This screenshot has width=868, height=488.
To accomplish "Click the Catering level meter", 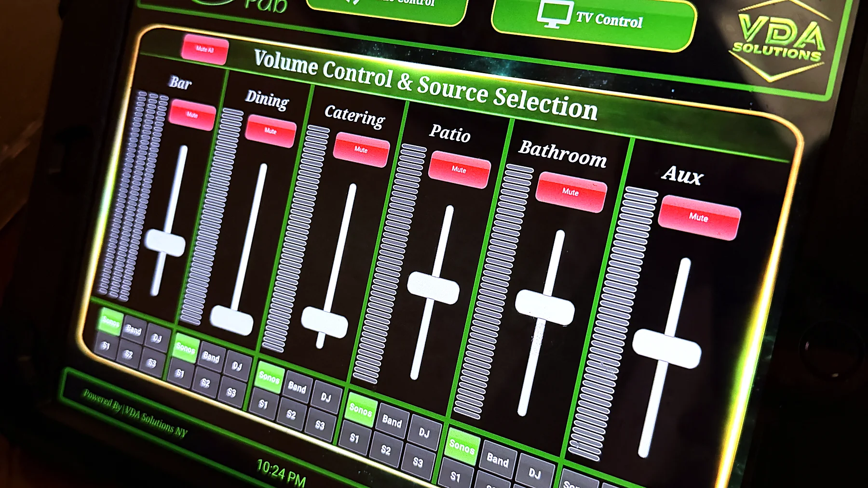I will [x=296, y=239].
